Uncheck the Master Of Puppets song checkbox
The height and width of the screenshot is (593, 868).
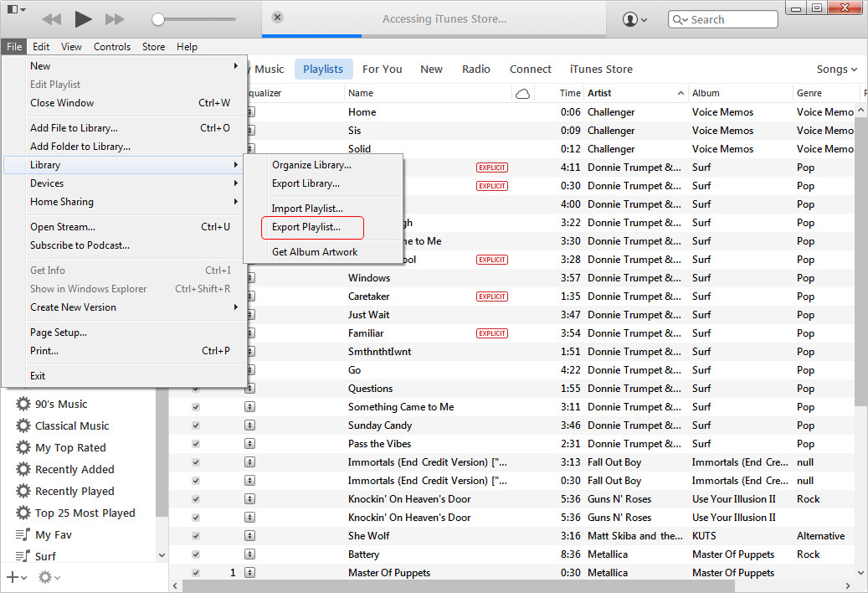point(196,573)
